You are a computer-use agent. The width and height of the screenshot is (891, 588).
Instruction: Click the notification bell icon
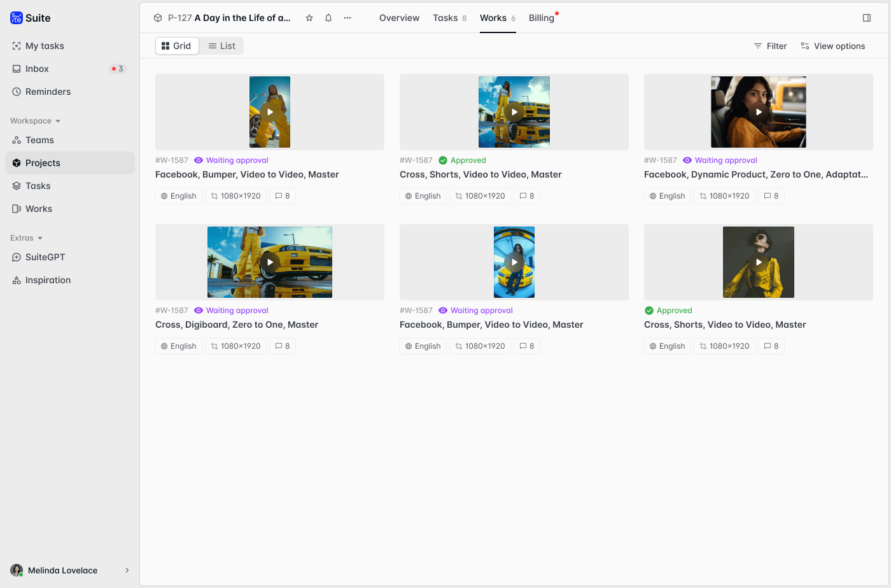point(328,18)
